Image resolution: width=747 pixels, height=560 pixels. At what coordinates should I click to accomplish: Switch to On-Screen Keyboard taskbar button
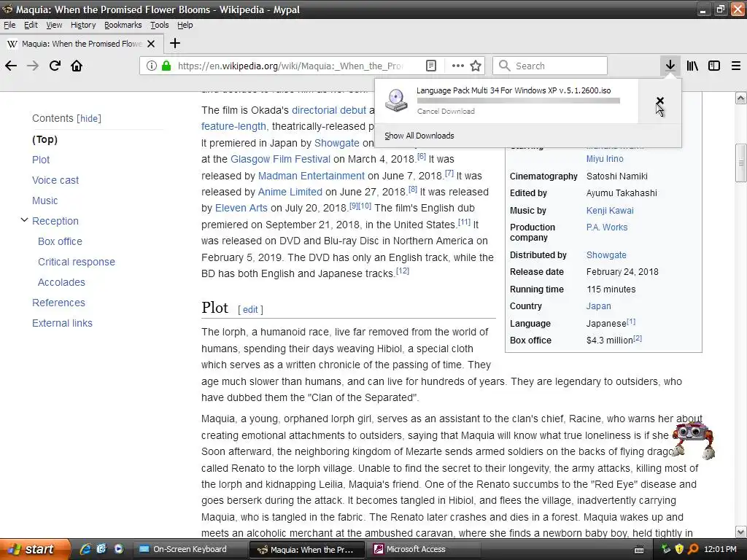(190, 550)
